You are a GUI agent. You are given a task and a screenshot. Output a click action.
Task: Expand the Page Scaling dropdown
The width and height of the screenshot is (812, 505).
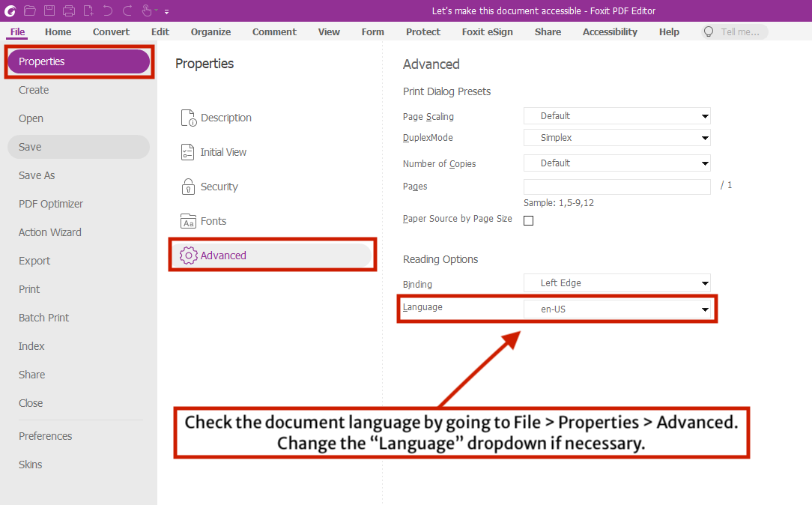[x=616, y=116]
